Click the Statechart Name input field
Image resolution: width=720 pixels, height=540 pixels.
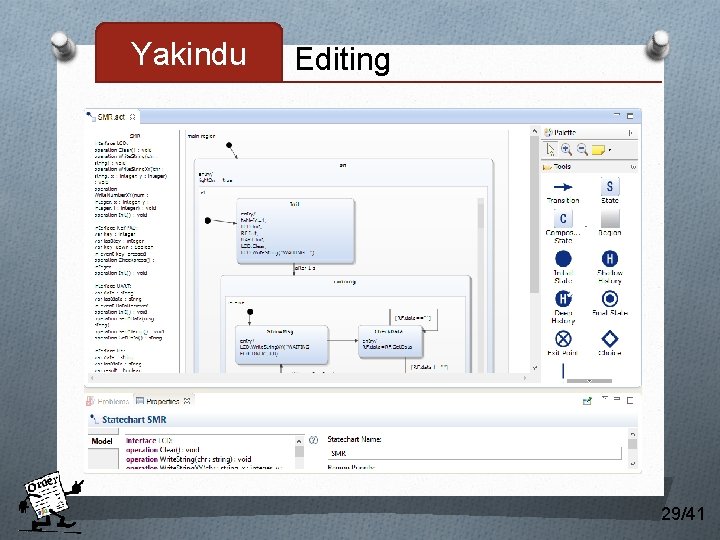(474, 453)
